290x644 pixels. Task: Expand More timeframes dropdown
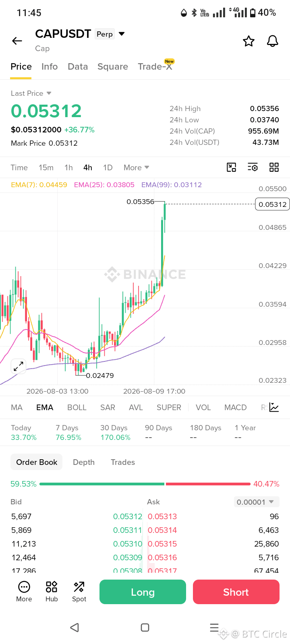[x=137, y=167]
